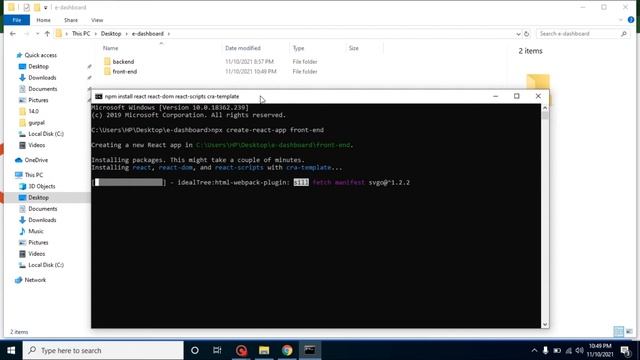Open recent locations dropdown arrow

coord(38,34)
